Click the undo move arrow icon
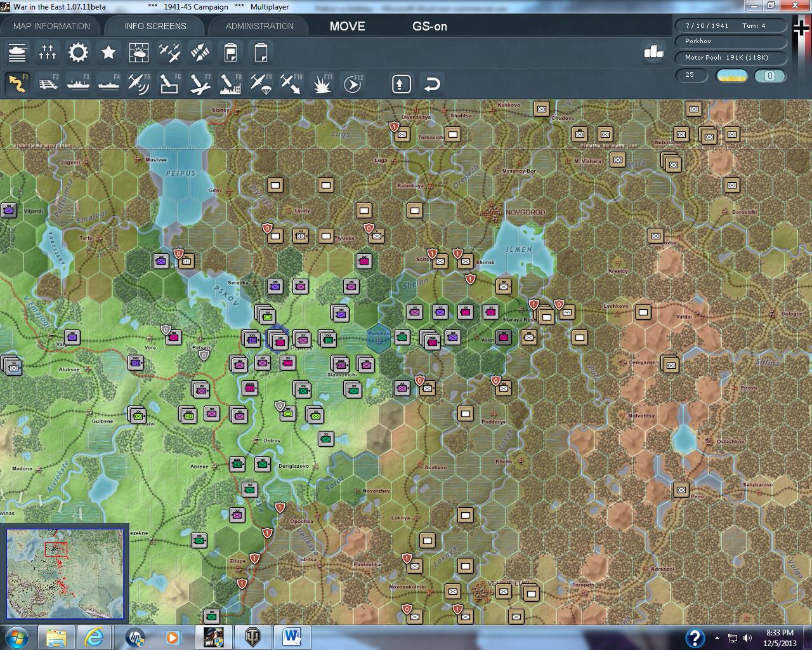 (x=432, y=84)
